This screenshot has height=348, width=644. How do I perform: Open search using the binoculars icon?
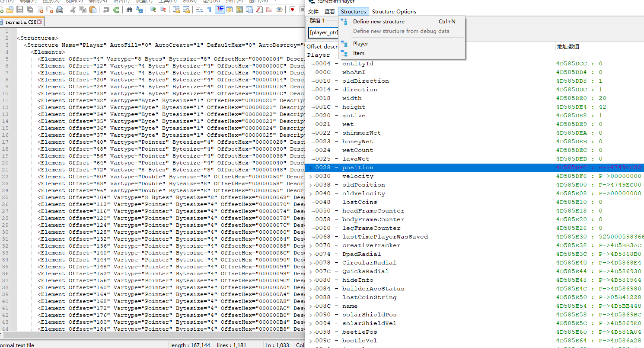(x=129, y=10)
